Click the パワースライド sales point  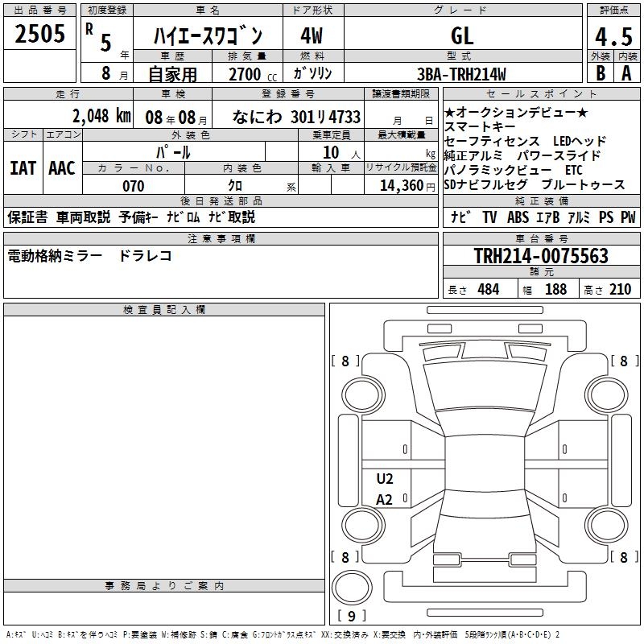(559, 155)
